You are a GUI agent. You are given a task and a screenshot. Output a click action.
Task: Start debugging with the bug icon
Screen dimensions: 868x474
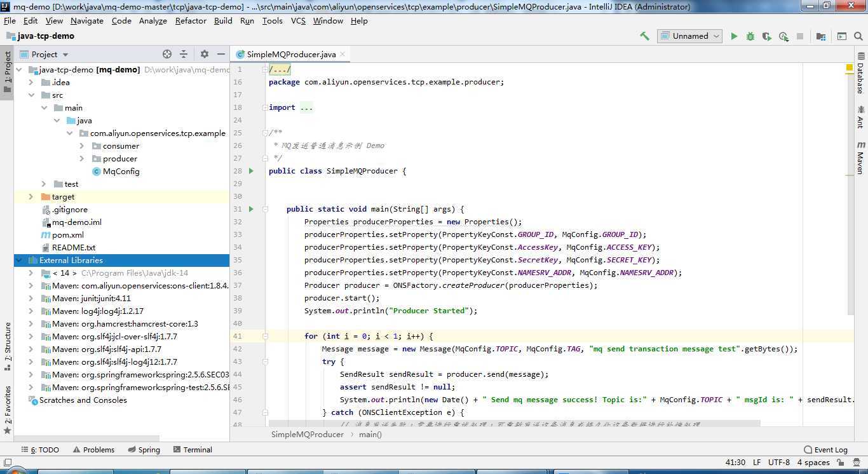click(x=750, y=36)
